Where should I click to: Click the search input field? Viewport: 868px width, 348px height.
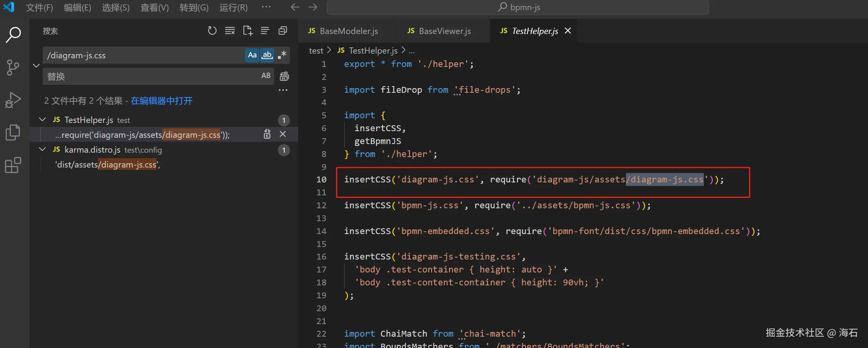tap(144, 55)
